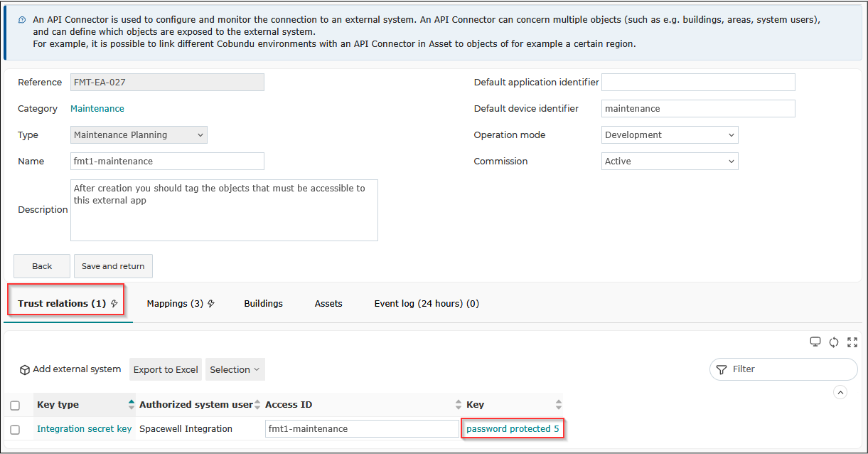Click the monitor display icon above the filter
Screen dimensions: 868x454
815,342
